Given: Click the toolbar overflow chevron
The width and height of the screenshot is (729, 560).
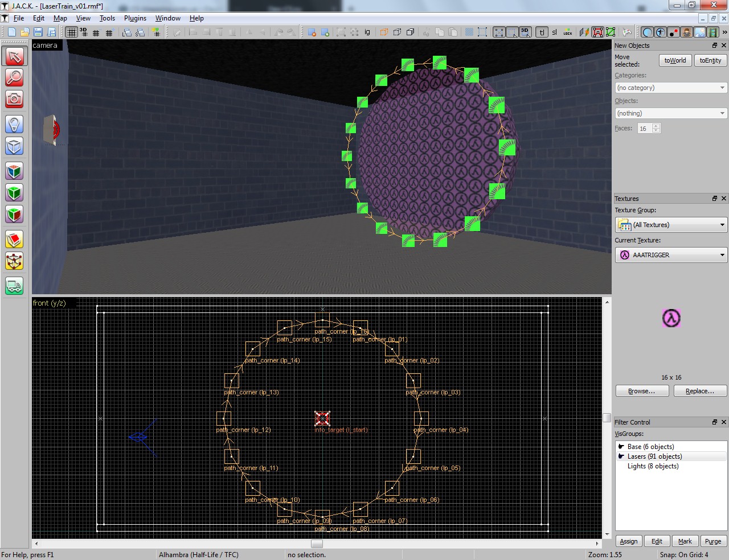Looking at the screenshot, I should pyautogui.click(x=724, y=32).
